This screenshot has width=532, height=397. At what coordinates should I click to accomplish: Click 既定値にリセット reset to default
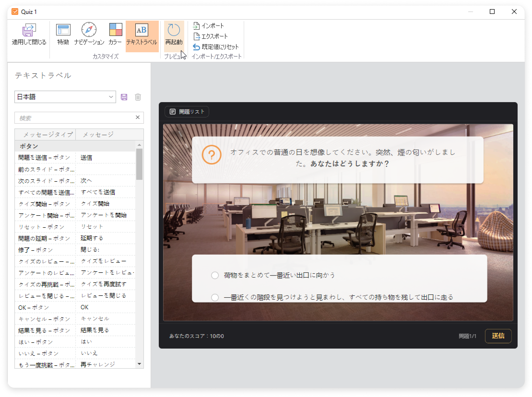click(x=216, y=47)
